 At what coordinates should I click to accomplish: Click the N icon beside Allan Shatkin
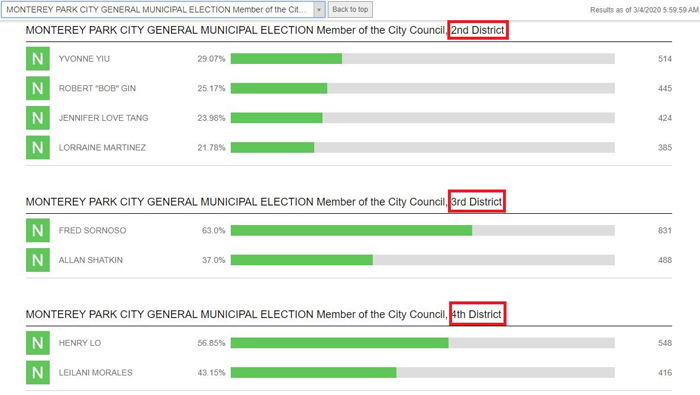pyautogui.click(x=38, y=260)
